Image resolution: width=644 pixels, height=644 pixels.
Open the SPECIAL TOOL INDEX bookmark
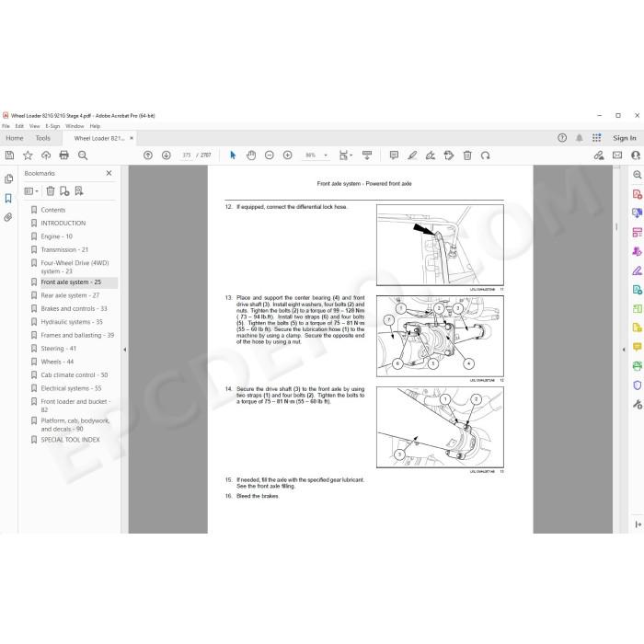coord(70,440)
